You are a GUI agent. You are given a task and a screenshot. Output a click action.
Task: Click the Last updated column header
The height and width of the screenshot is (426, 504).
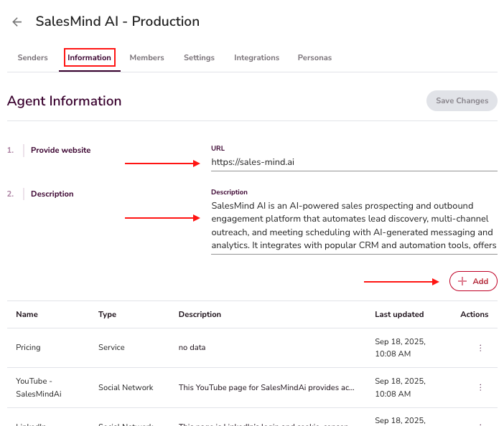click(x=399, y=314)
